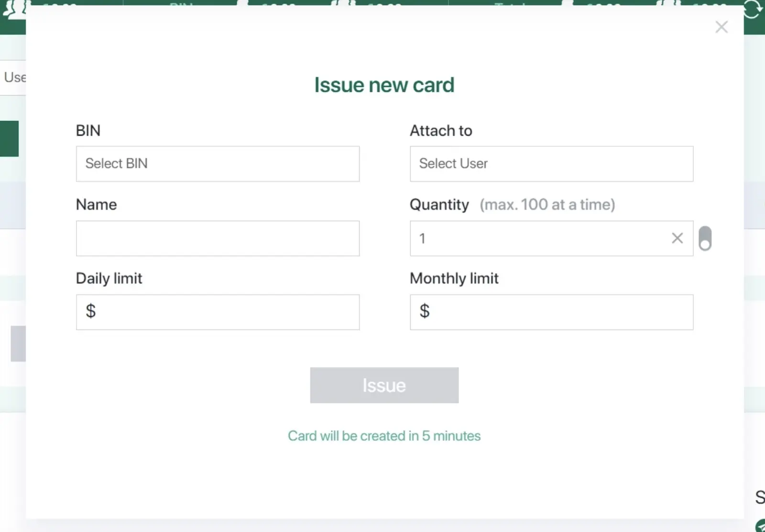Click inside the Name input field
The image size is (765, 532).
point(218,239)
